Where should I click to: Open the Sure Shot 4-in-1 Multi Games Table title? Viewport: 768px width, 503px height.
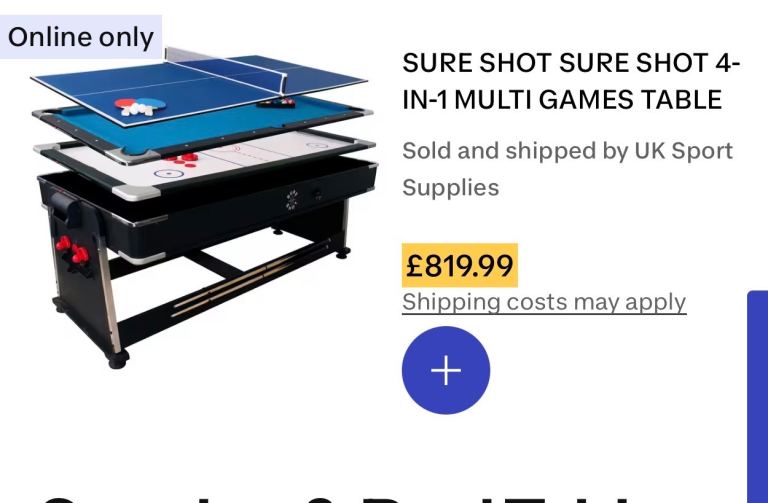click(571, 81)
